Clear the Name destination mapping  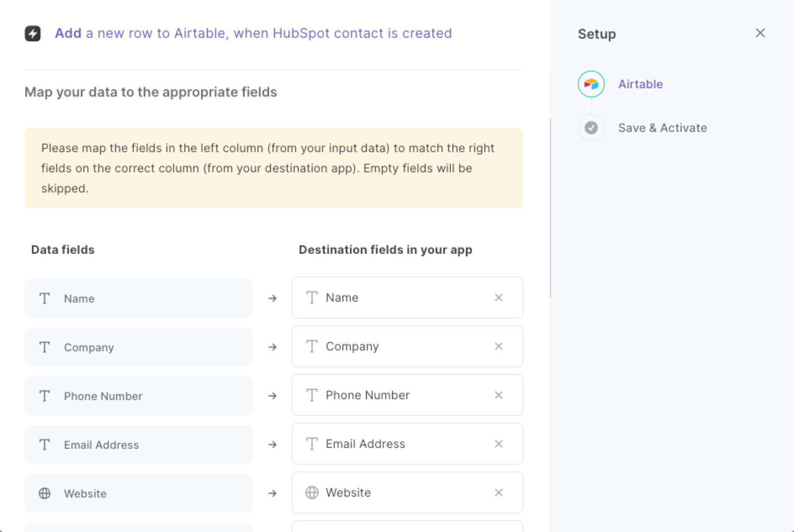pos(499,297)
